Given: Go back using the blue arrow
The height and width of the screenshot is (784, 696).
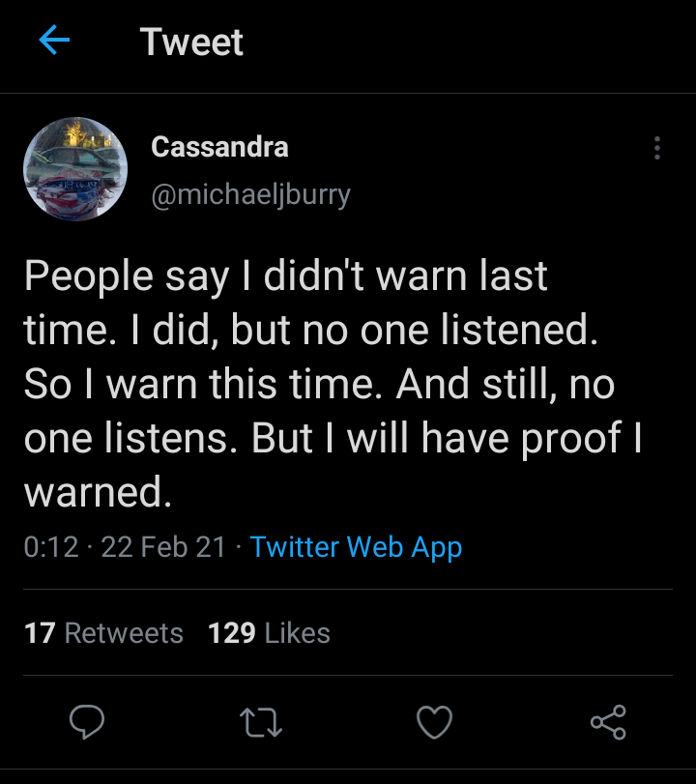Looking at the screenshot, I should pyautogui.click(x=54, y=41).
